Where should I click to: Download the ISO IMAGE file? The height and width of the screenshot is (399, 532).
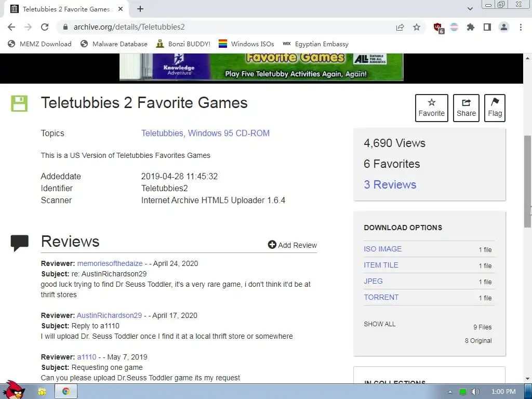click(x=383, y=249)
